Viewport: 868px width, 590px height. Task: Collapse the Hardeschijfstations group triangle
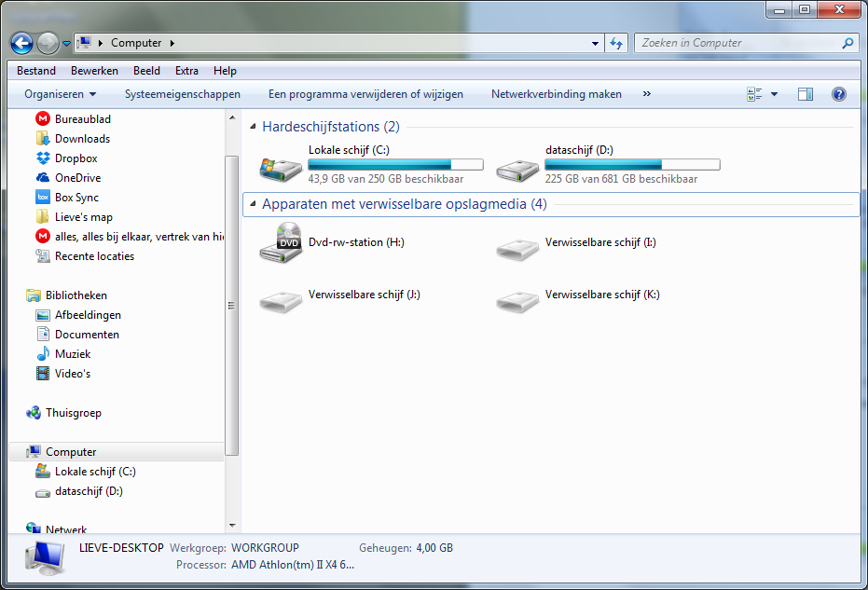tap(253, 127)
